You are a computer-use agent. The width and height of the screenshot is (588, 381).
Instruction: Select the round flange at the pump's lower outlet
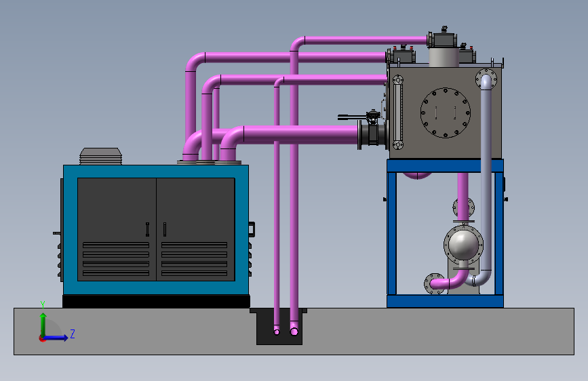pos(433,283)
